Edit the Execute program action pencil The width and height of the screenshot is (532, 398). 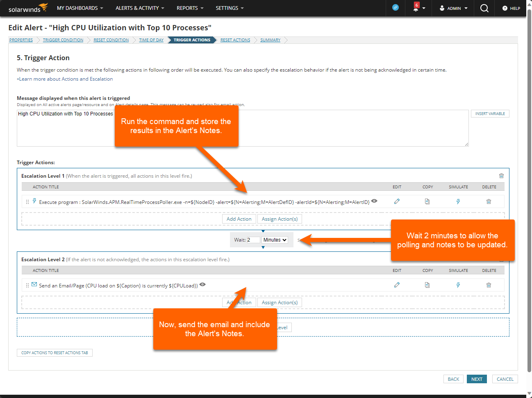click(397, 201)
